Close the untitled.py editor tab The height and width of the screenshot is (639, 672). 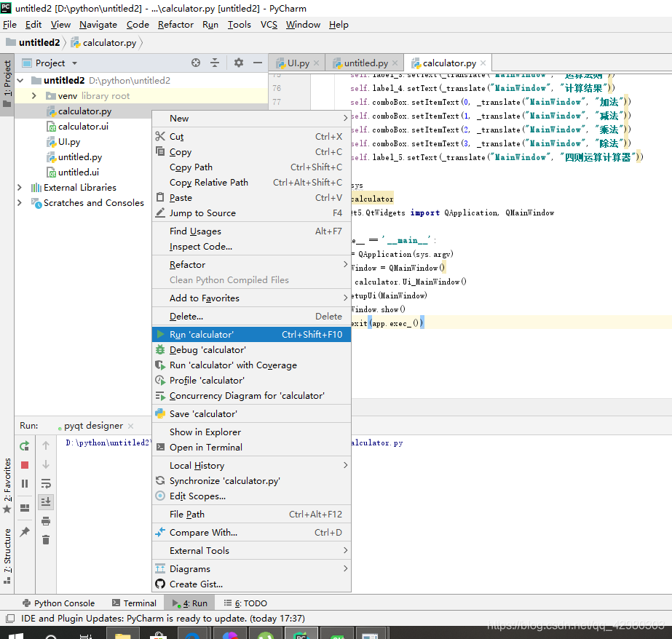point(395,63)
